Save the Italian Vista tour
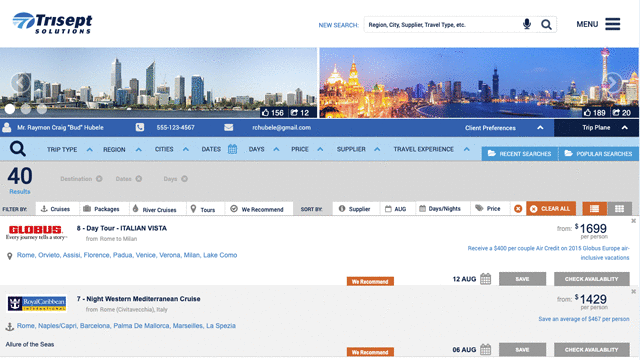This screenshot has height=360, width=640. [522, 279]
